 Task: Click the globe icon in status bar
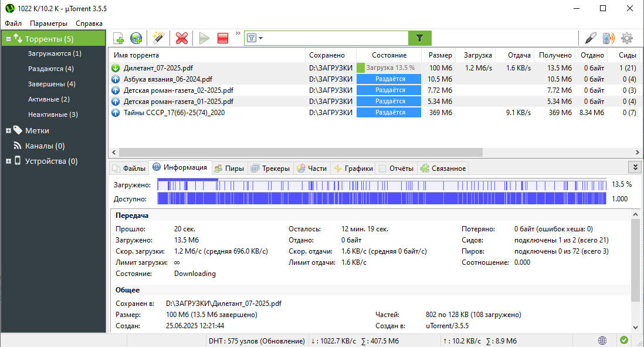click(x=602, y=341)
